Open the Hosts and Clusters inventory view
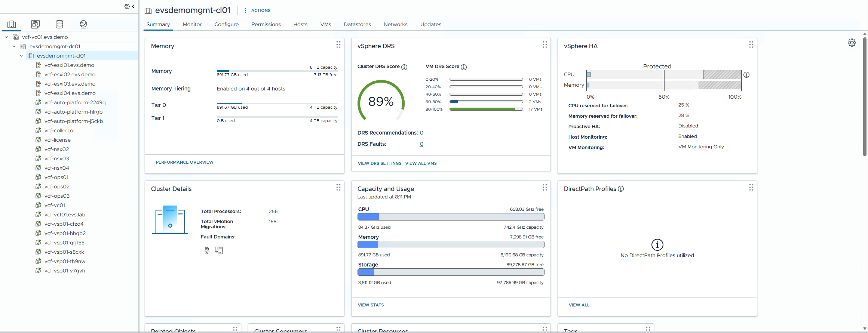Image resolution: width=868 pixels, height=333 pixels. [x=12, y=24]
